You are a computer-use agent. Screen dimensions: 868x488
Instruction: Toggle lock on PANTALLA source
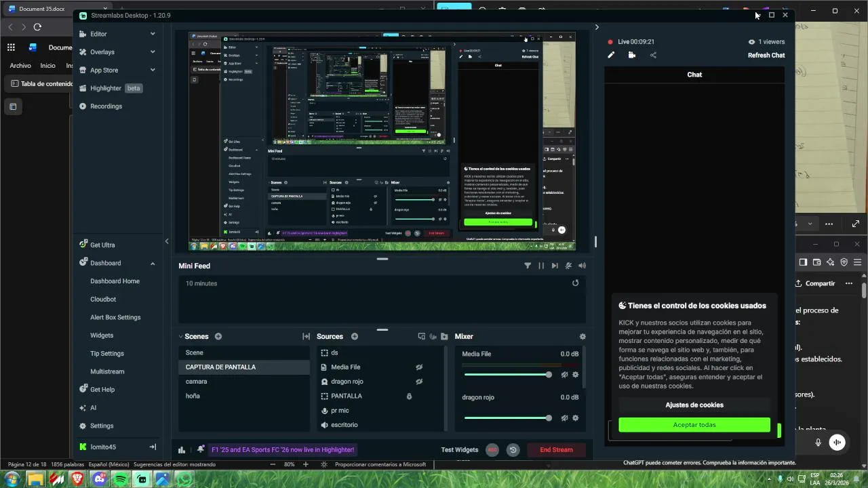click(x=409, y=396)
